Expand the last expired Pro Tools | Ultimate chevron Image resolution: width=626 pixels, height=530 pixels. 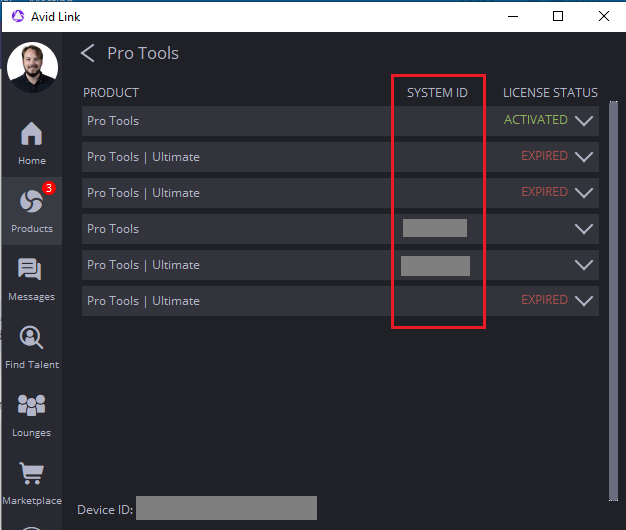[x=584, y=301]
